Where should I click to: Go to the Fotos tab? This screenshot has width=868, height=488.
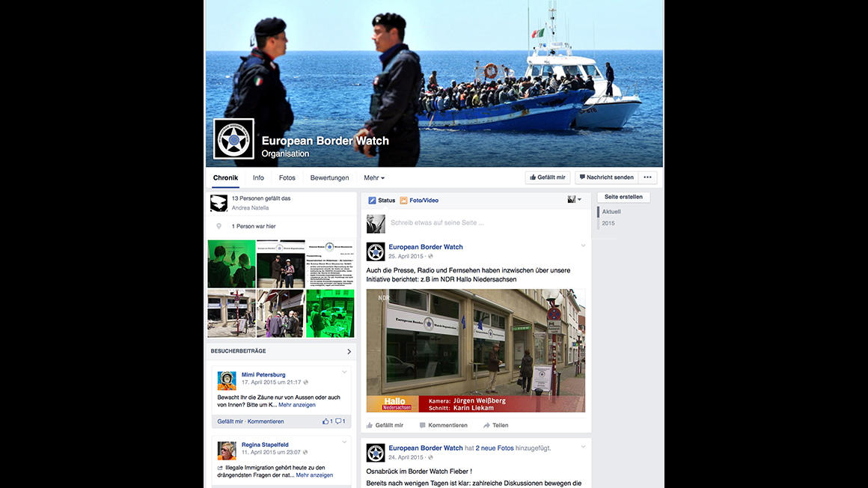click(287, 178)
